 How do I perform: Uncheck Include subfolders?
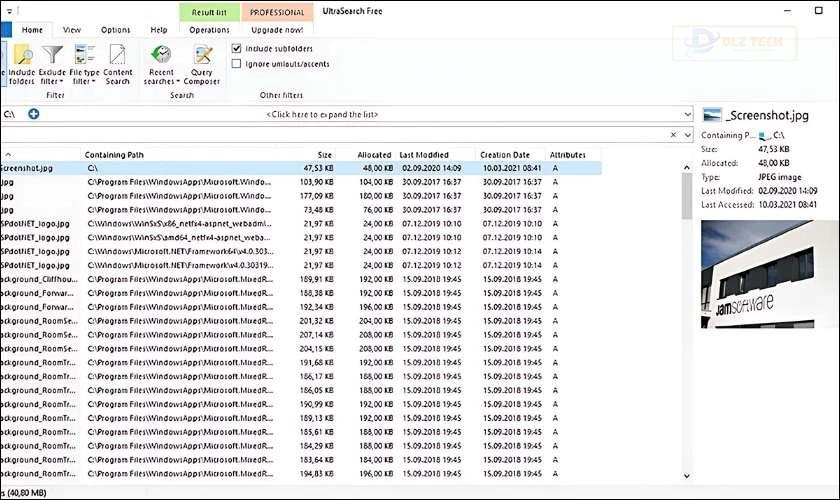pos(237,48)
